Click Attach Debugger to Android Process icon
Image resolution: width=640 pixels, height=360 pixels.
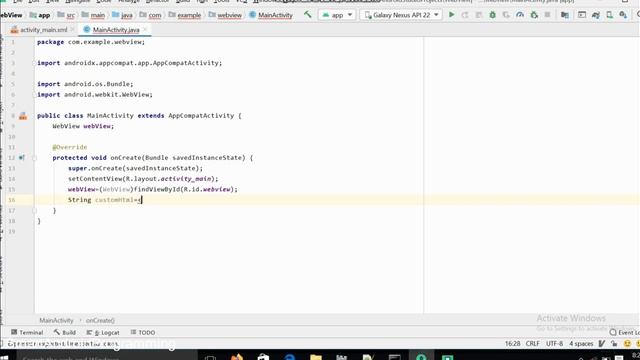(534, 15)
